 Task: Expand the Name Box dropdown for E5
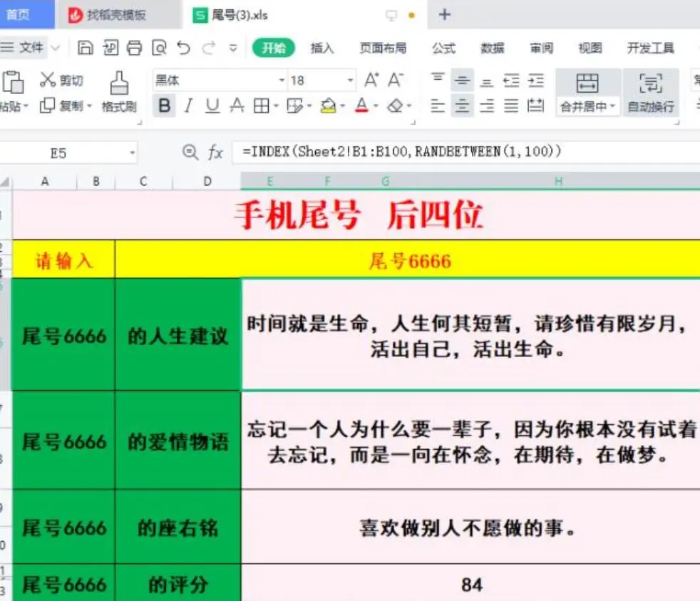coord(132,153)
